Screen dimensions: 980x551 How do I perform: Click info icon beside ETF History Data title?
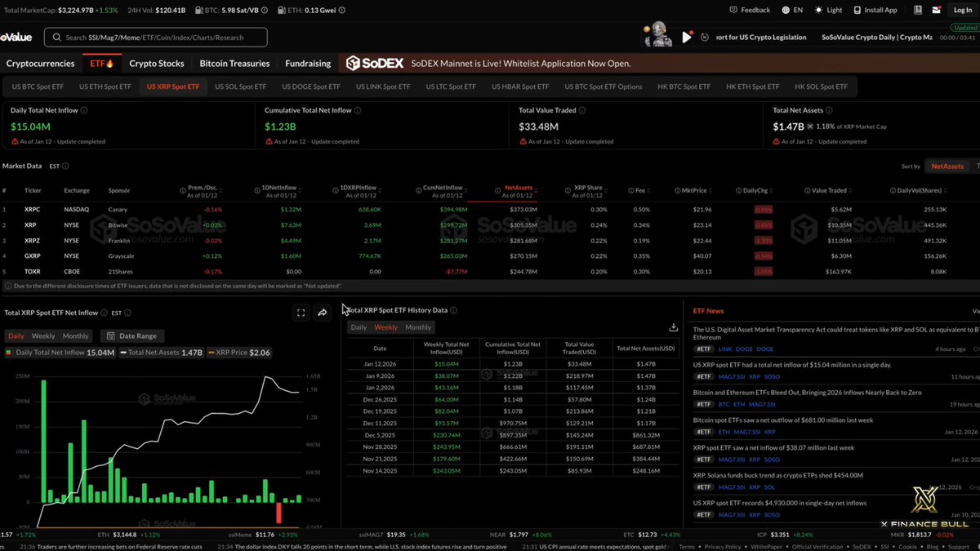click(x=454, y=310)
